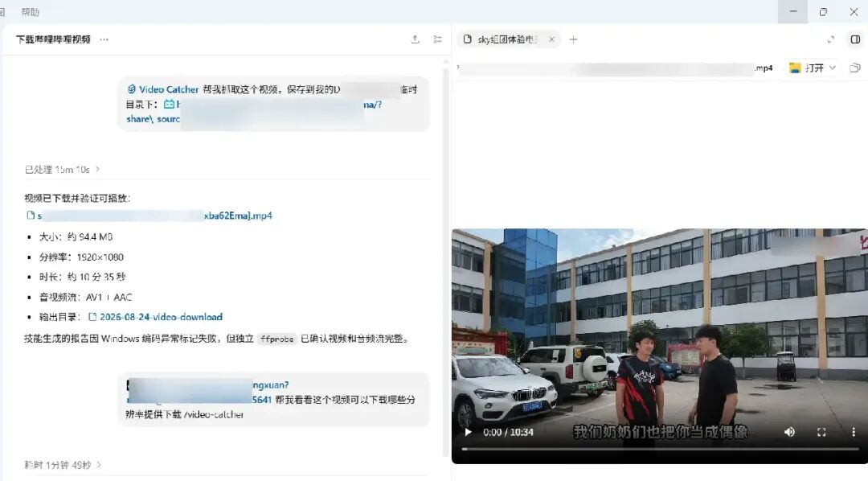The image size is (868, 481).
Task: Click the 0:00 / 10:34 time display
Action: click(508, 432)
